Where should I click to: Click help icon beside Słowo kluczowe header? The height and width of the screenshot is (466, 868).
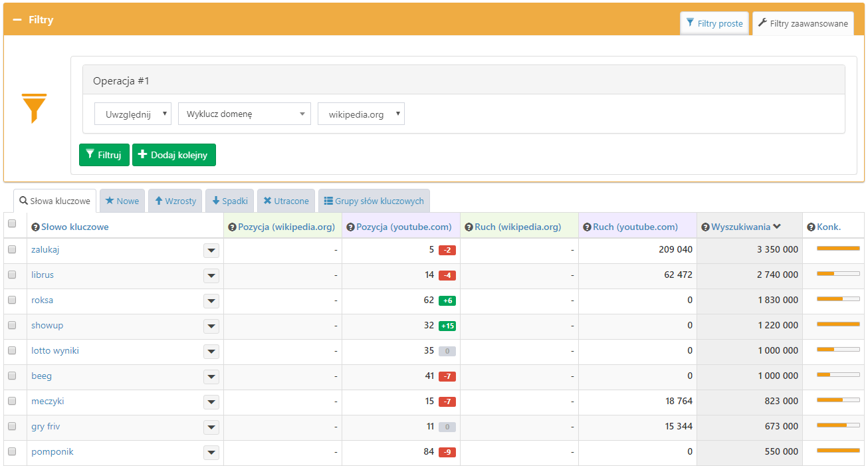35,227
